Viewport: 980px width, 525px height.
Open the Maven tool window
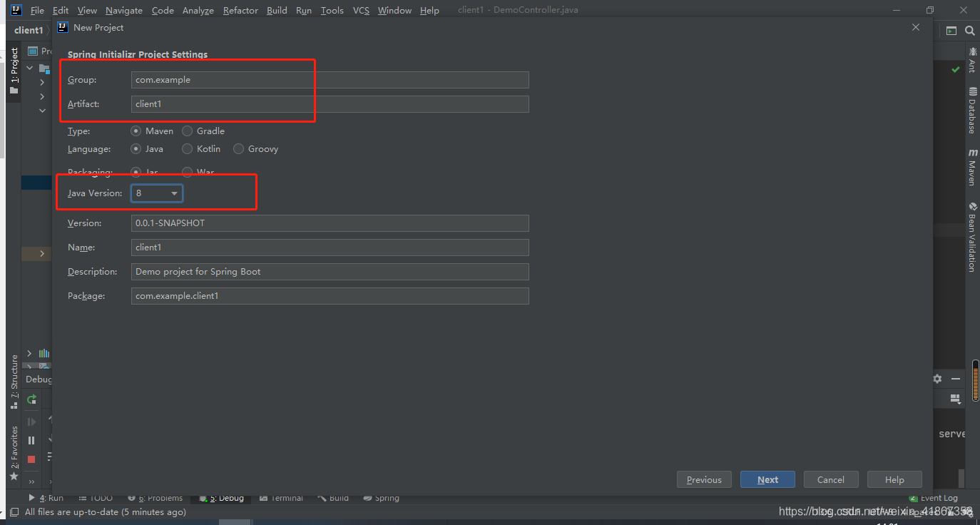[972, 168]
